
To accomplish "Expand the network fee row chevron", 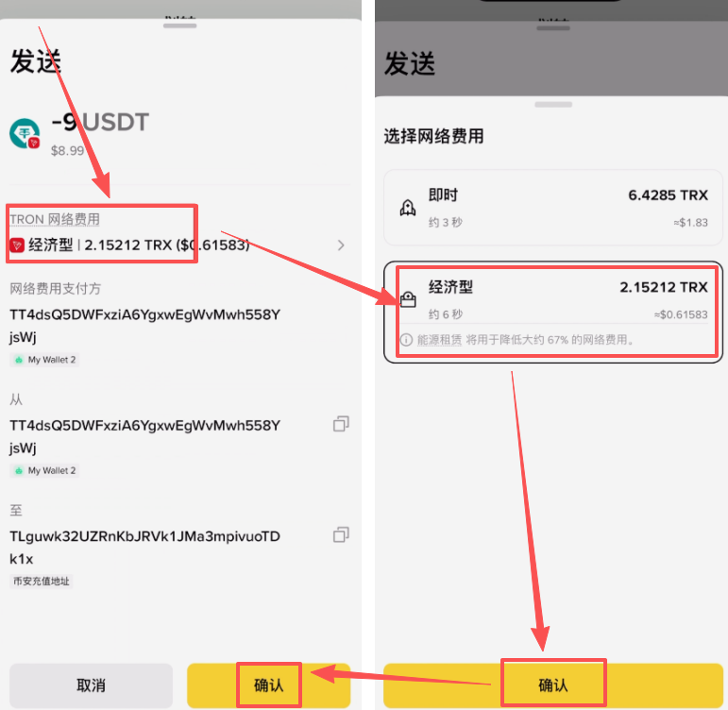I will point(341,245).
